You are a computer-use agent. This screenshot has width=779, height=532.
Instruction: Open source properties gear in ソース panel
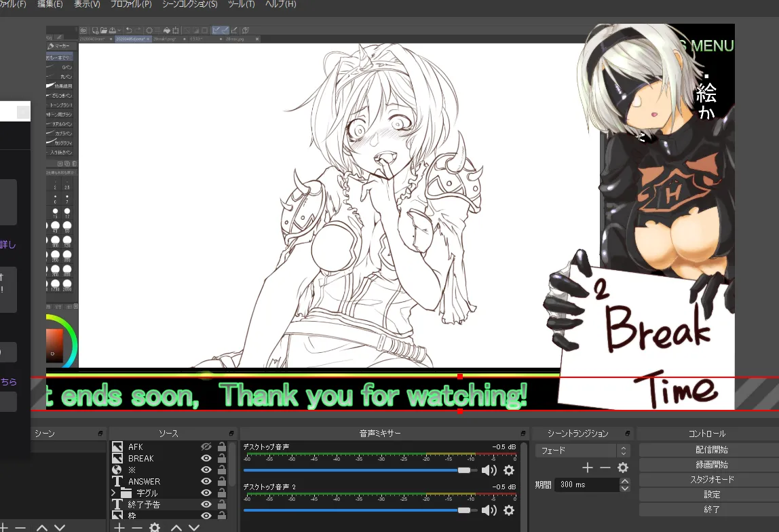(155, 527)
